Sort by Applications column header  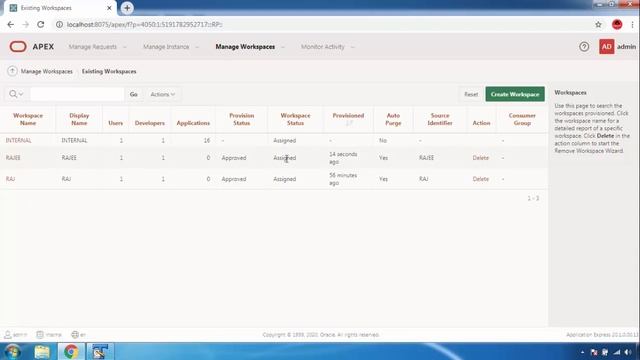point(193,123)
